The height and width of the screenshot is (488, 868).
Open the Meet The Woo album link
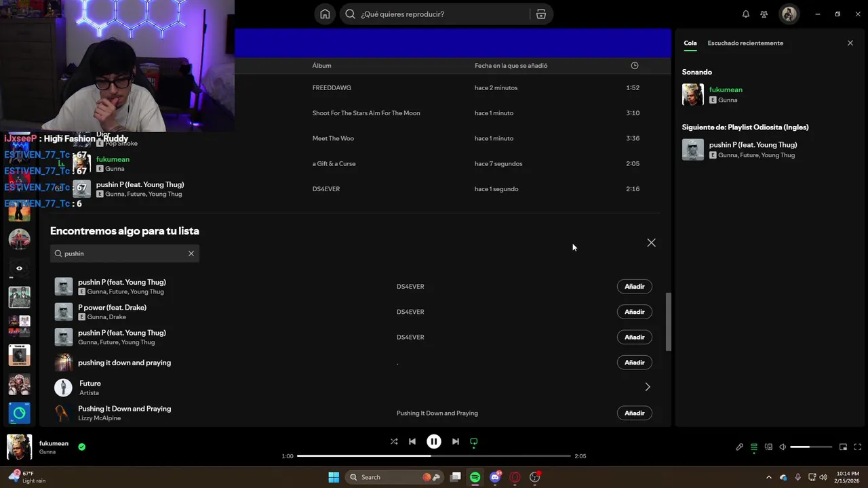(333, 138)
